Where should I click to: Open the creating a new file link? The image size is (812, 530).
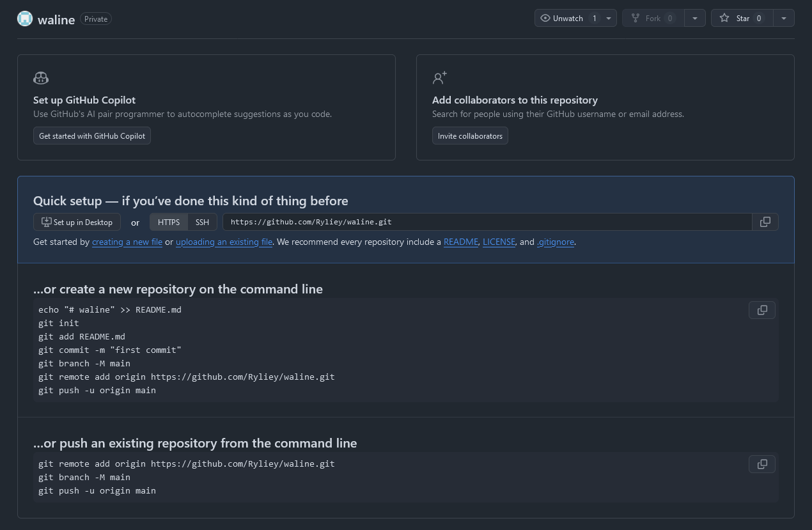tap(127, 242)
